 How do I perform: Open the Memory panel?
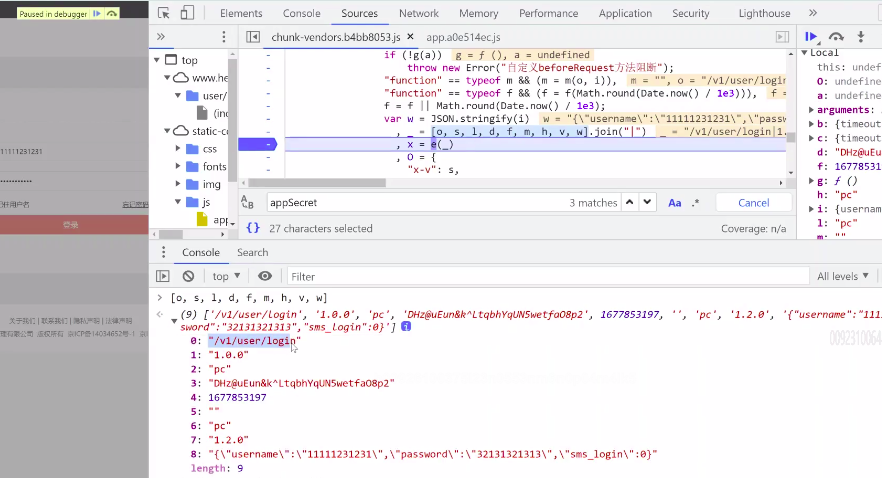coord(479,13)
